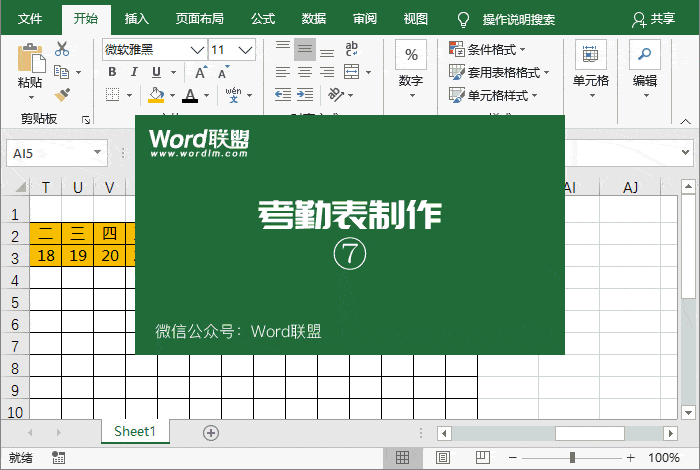Zoom in with the plus button
700x470 pixels.
630,458
